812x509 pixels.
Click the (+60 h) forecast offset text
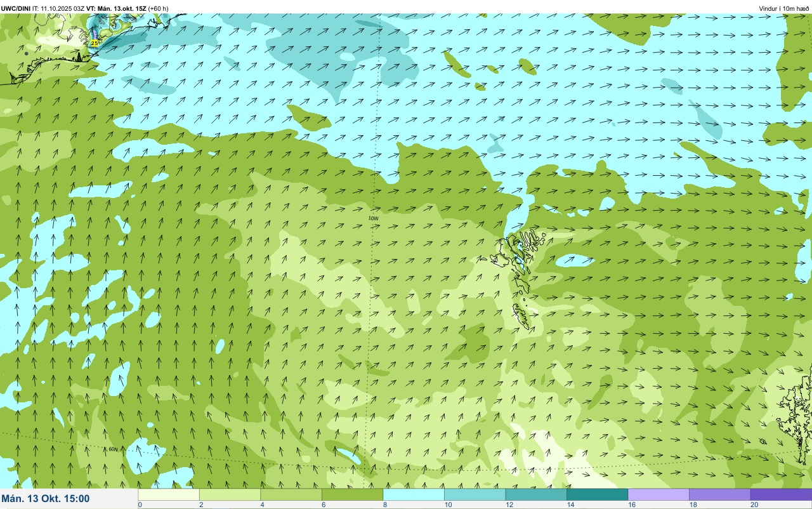click(x=158, y=8)
